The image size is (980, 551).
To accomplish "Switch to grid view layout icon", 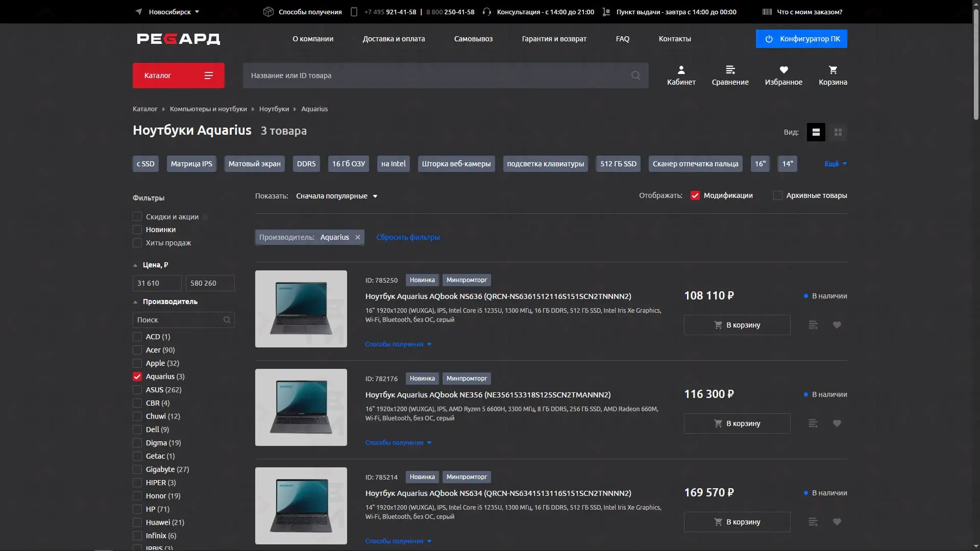I will pyautogui.click(x=838, y=132).
